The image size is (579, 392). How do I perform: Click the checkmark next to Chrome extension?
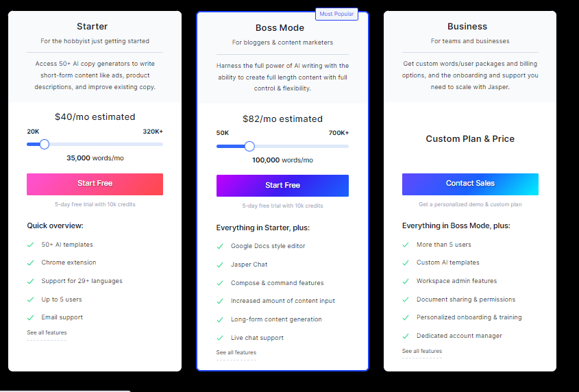pos(31,262)
